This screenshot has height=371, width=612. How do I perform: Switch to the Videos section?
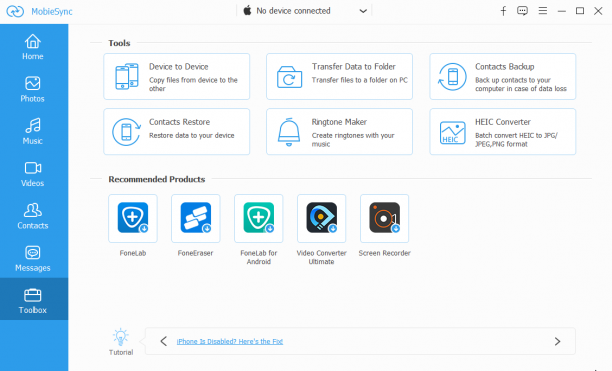pos(33,174)
